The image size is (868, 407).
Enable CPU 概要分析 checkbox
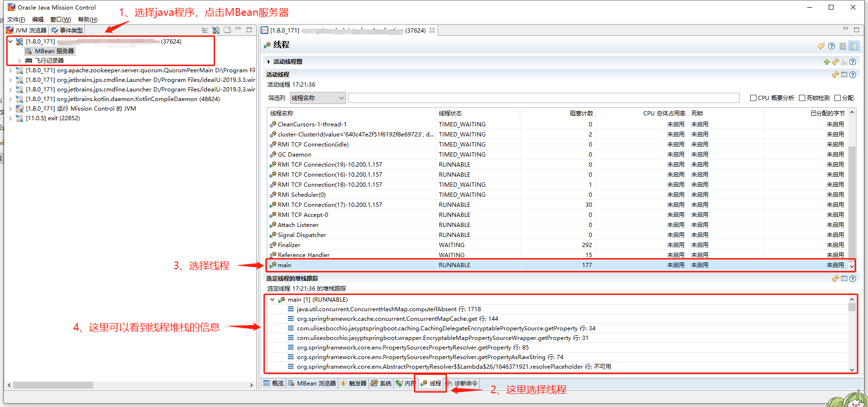[753, 98]
